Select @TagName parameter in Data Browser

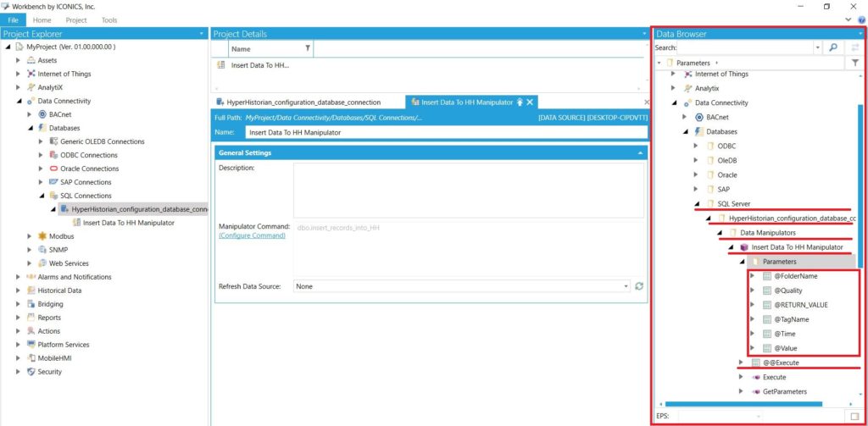point(791,319)
